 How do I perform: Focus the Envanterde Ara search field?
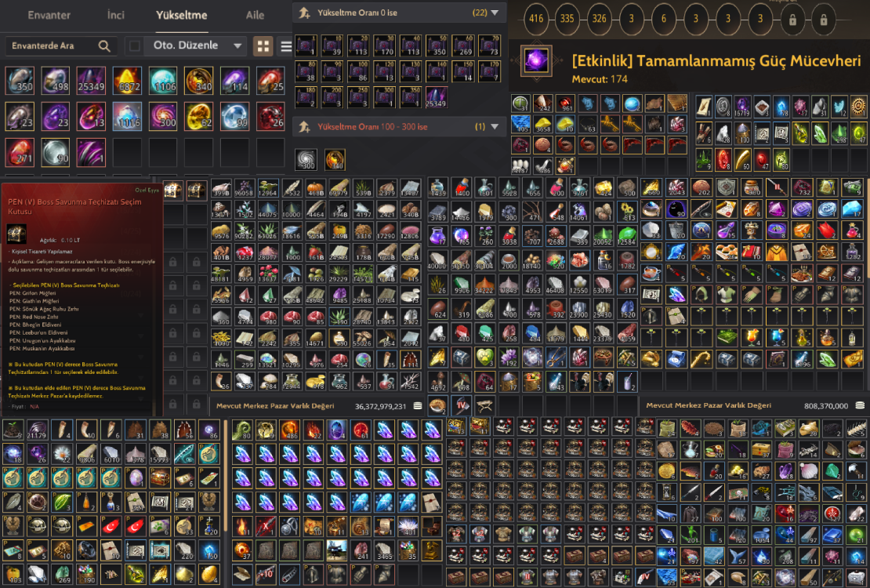click(x=61, y=45)
